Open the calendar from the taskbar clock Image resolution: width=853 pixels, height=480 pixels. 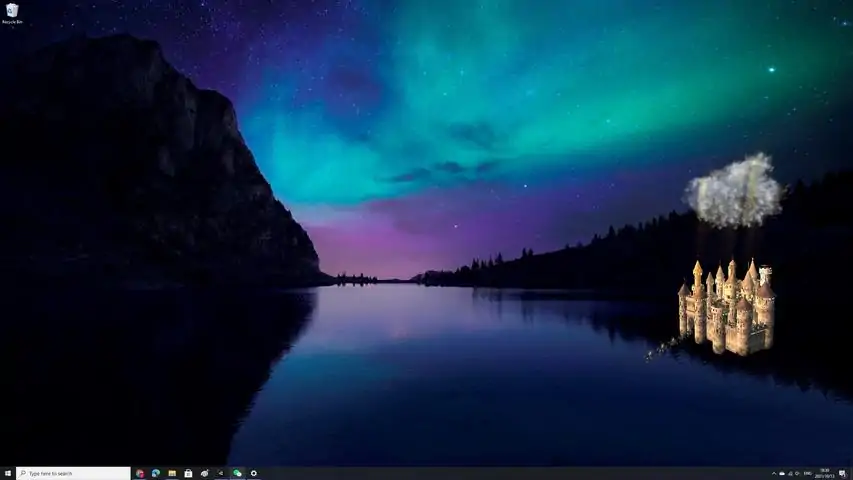click(x=826, y=473)
